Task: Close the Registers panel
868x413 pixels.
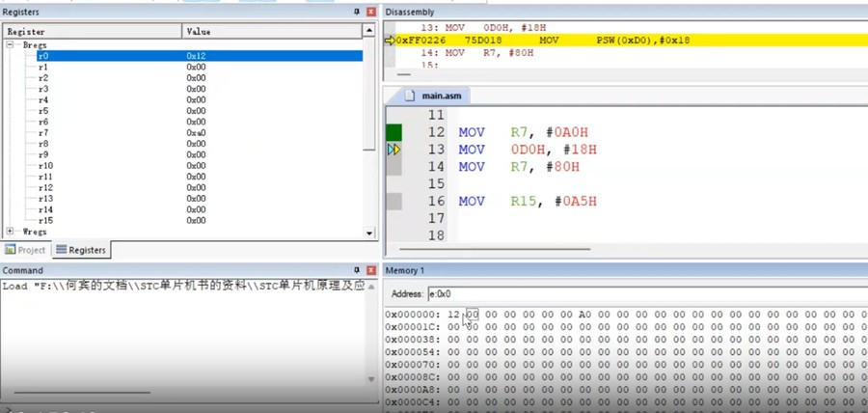Action: tap(371, 11)
